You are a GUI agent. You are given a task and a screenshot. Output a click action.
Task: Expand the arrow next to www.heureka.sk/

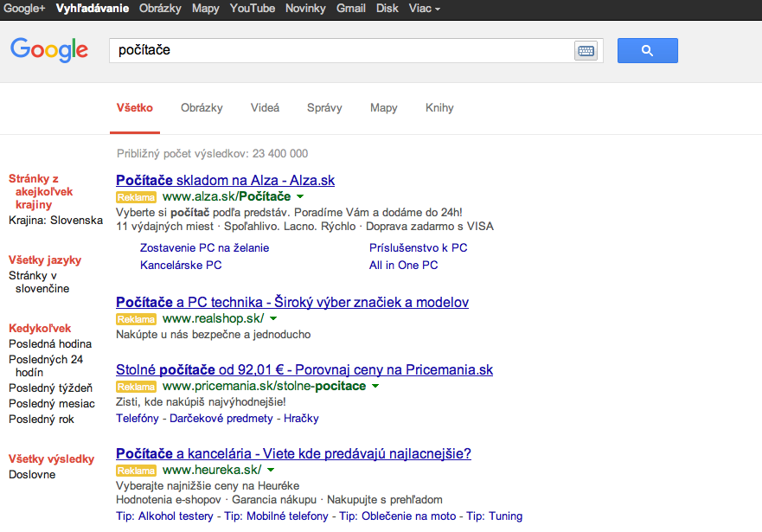tap(271, 470)
